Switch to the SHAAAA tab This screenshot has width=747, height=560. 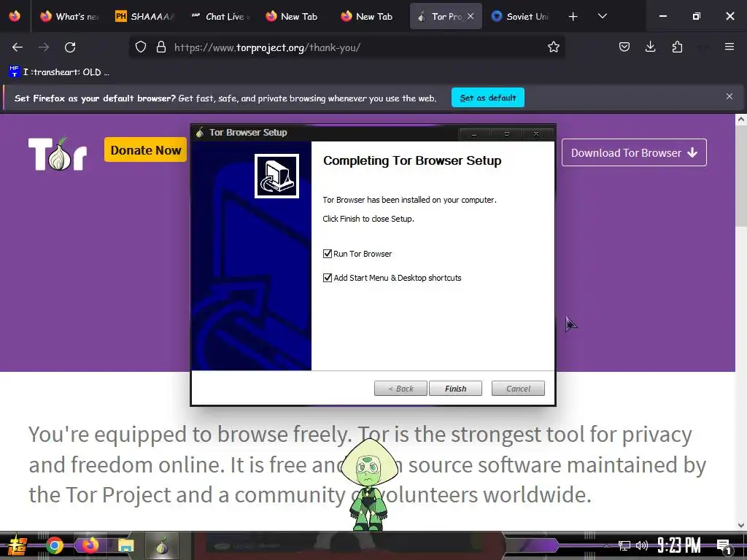pos(146,17)
